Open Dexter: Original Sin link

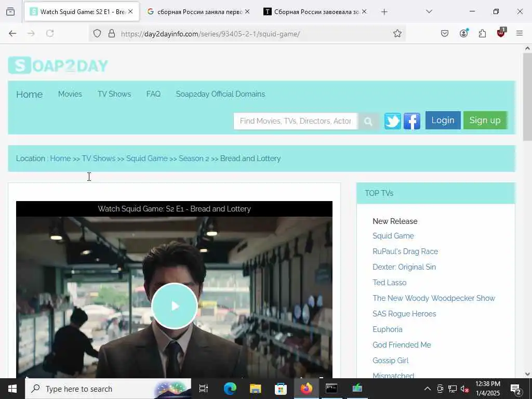click(x=404, y=267)
